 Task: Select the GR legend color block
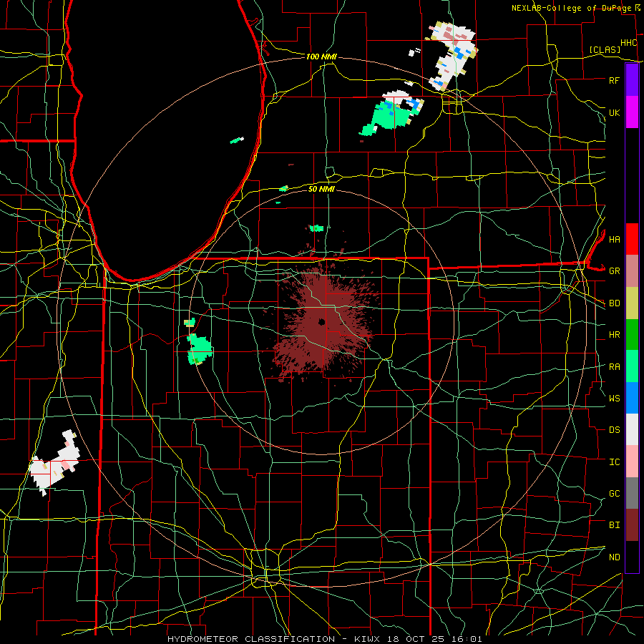(x=632, y=271)
